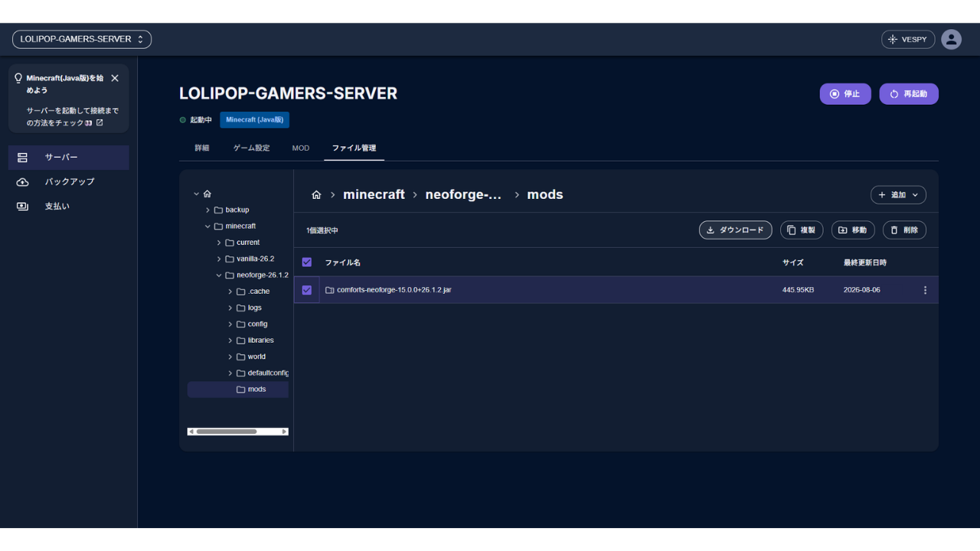Viewport: 980px width, 551px height.
Task: Select the vanilla-26.2 folder in tree
Action: pos(250,259)
